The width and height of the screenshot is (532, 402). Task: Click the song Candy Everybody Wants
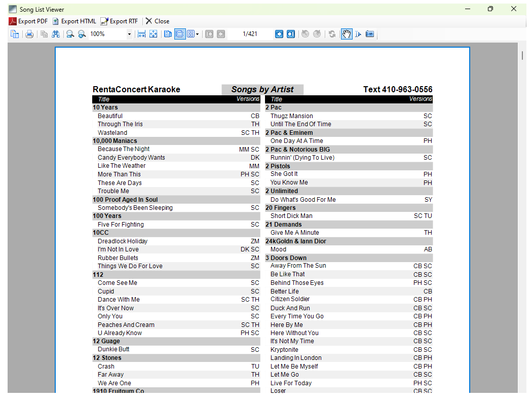tap(131, 158)
